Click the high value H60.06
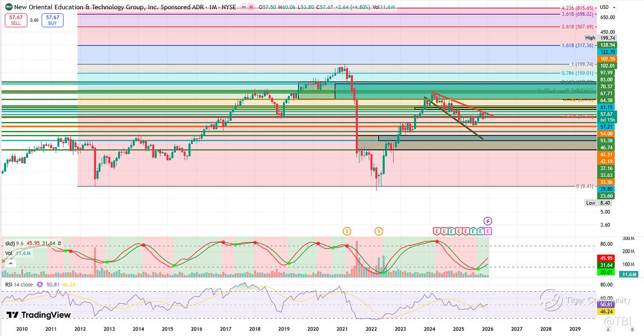Screen dimensions: 644x336 pos(287,7)
